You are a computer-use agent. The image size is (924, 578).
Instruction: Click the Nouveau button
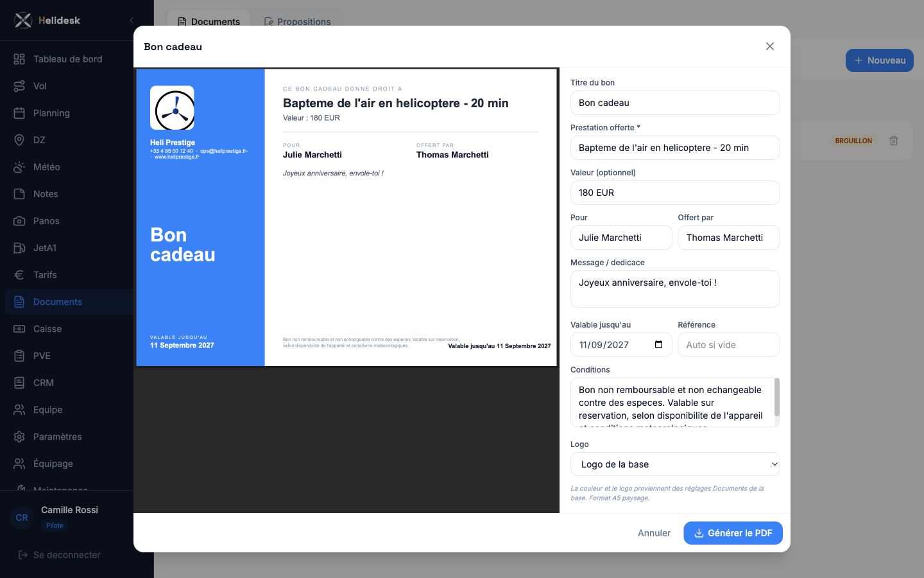click(880, 60)
